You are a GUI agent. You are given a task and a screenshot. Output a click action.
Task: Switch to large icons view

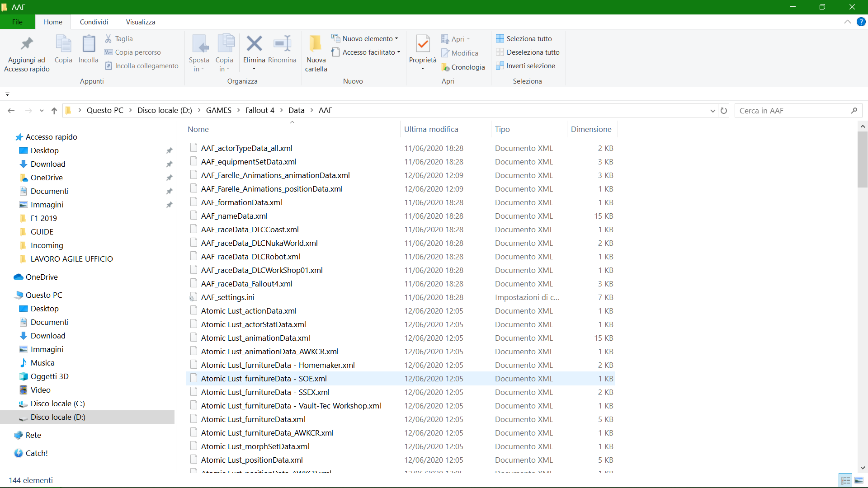click(859, 480)
